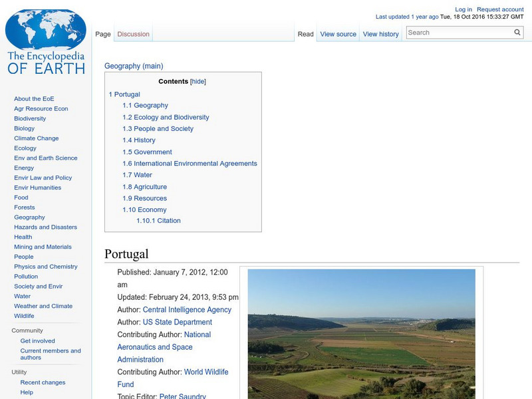Open the Climate Change sidebar category
This screenshot has height=399, width=532.
(35, 138)
